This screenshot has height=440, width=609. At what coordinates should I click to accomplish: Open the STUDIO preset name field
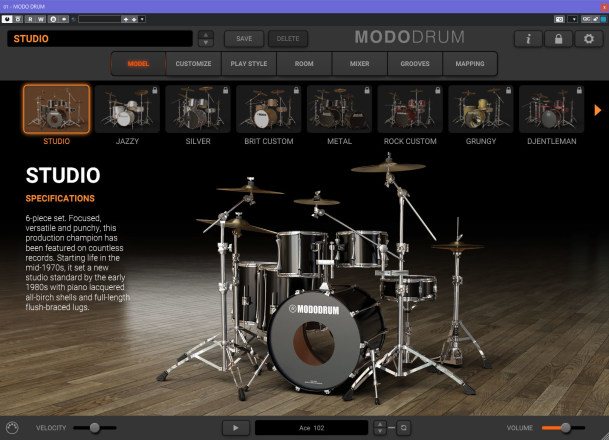[x=99, y=39]
